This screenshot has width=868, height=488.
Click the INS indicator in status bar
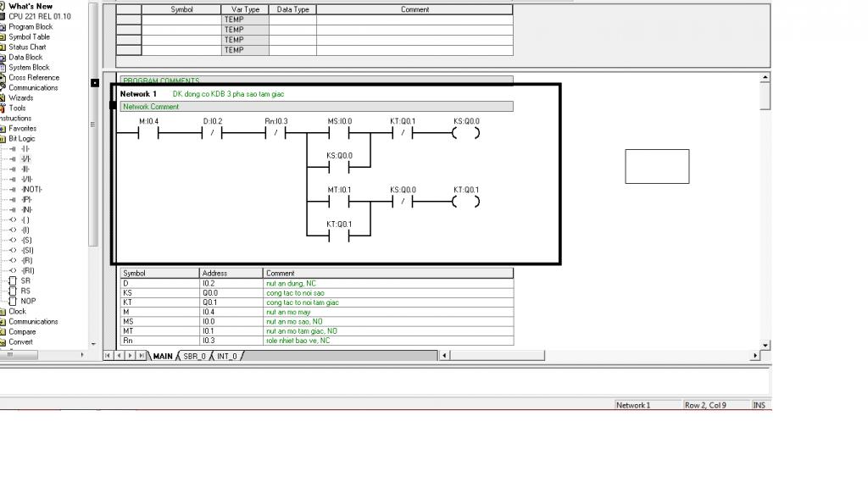coord(759,405)
